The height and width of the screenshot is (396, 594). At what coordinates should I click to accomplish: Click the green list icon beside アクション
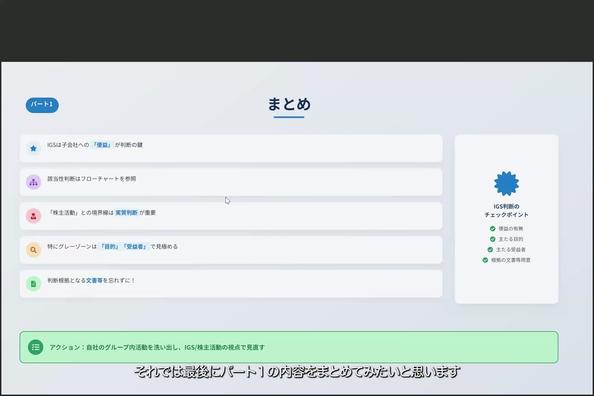pos(36,347)
